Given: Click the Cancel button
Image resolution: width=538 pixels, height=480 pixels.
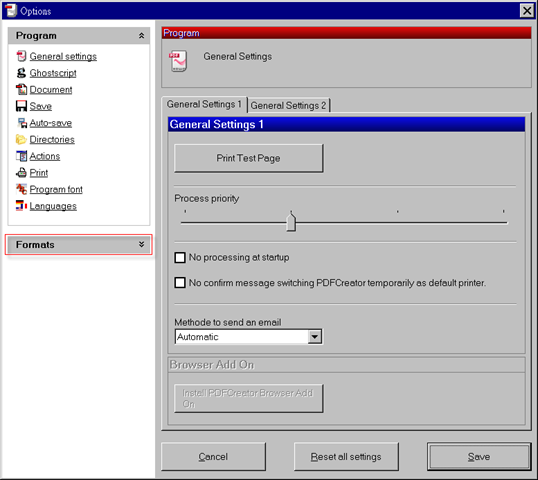Looking at the screenshot, I should click(x=213, y=457).
